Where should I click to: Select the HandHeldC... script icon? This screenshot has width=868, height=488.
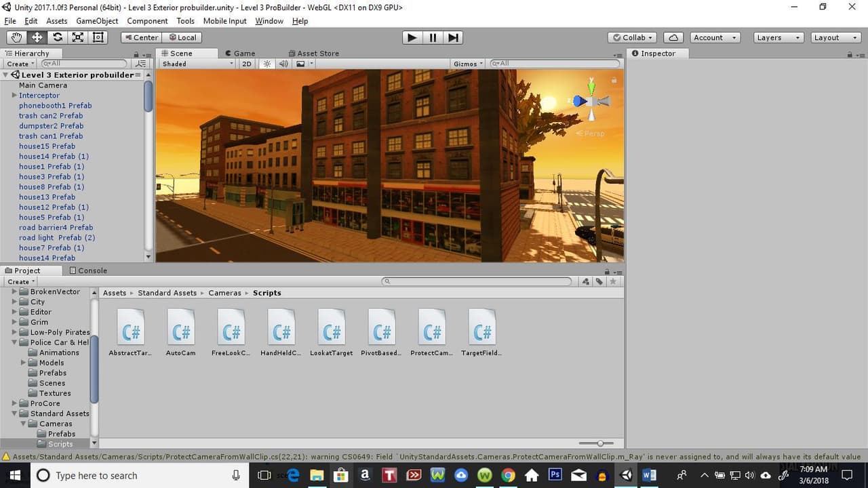[x=281, y=333]
